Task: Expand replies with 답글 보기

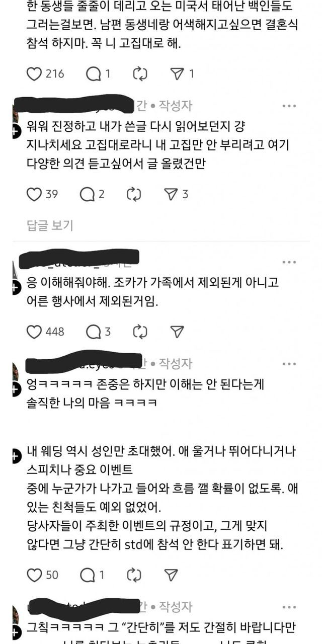Action: (50, 225)
